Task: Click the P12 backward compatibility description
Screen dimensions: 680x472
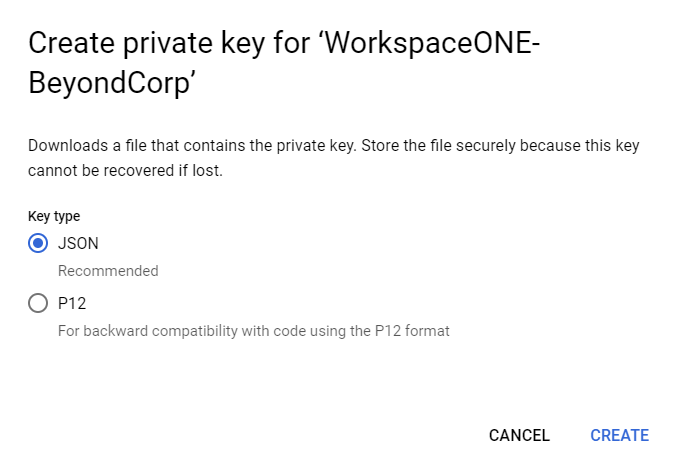Action: (x=253, y=331)
